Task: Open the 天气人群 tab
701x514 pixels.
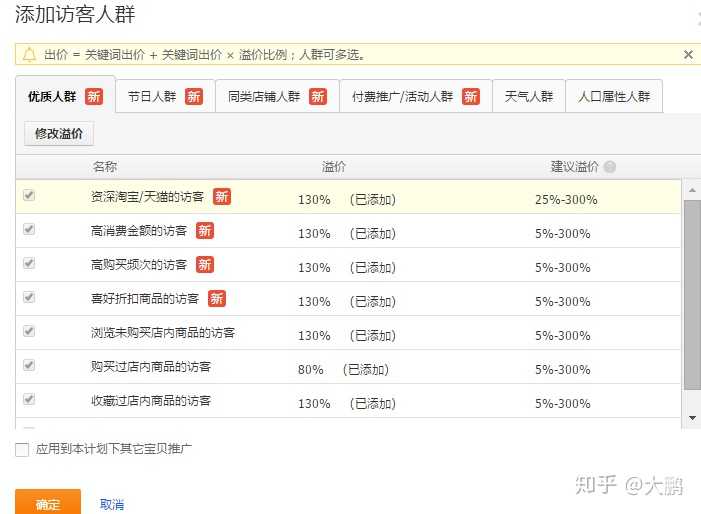Action: click(x=529, y=97)
